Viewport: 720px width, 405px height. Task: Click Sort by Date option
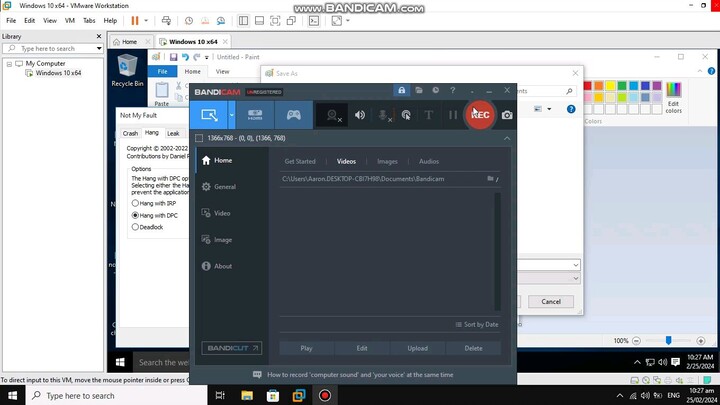tap(477, 324)
